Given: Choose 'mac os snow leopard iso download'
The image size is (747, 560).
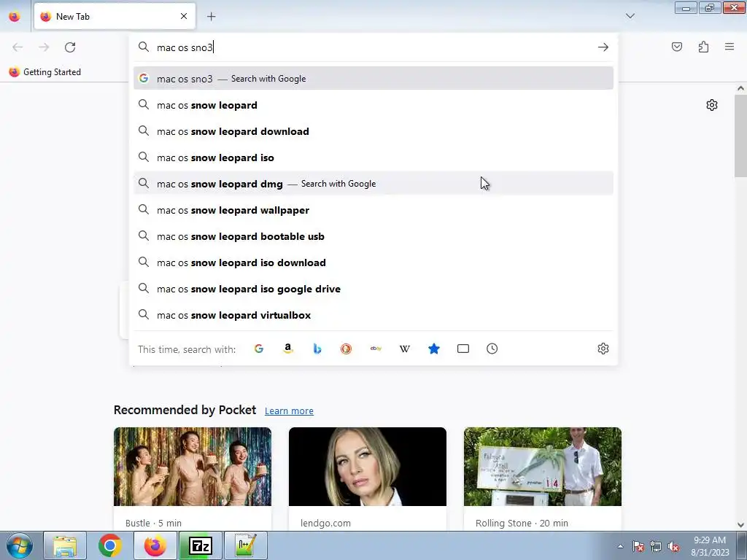Looking at the screenshot, I should tap(373, 262).
